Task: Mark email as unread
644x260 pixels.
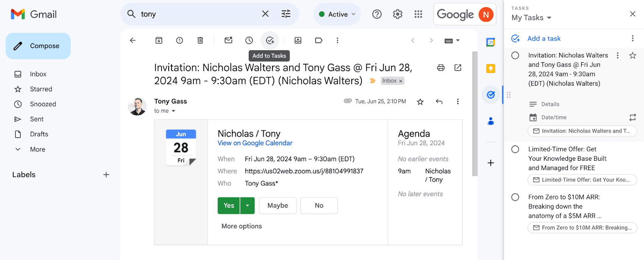Action: [x=229, y=40]
